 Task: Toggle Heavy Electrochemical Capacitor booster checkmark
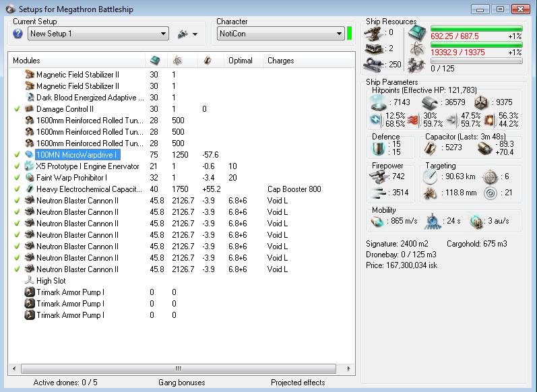coord(18,189)
